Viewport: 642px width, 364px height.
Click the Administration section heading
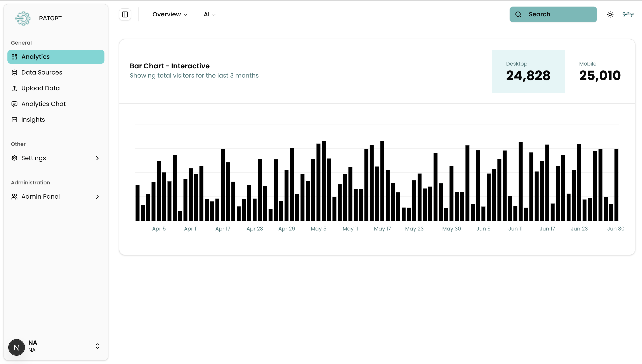(31, 183)
